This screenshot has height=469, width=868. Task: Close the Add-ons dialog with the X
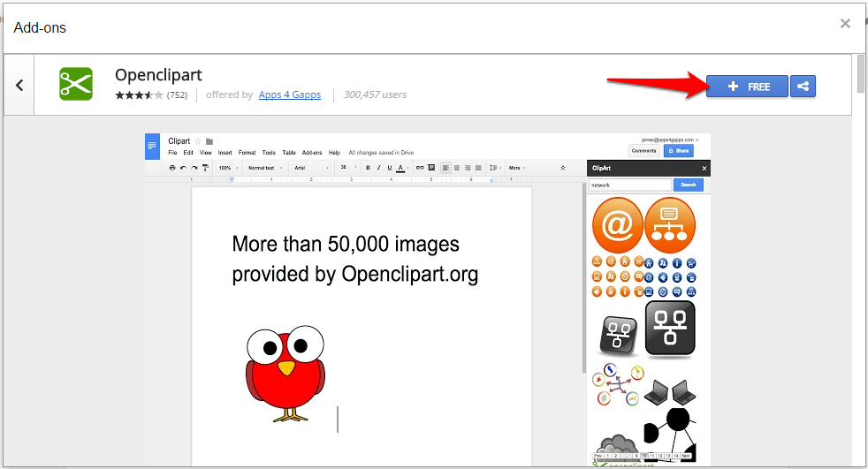coord(845,23)
